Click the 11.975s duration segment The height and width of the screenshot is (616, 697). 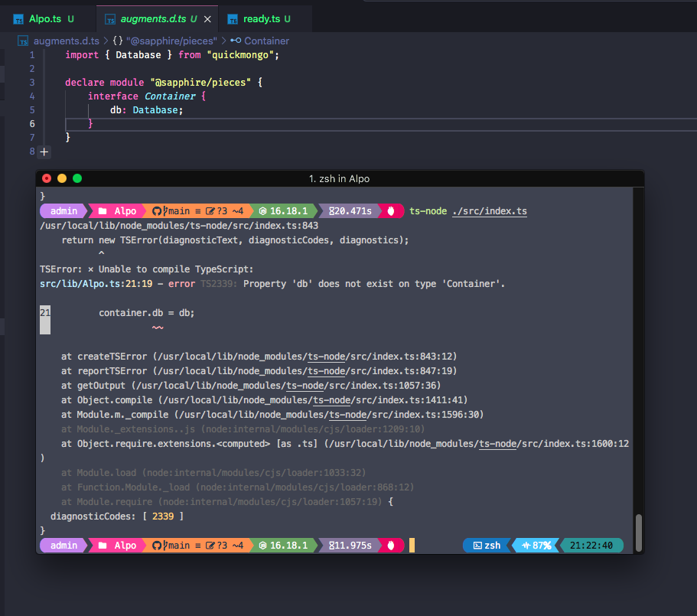click(350, 546)
